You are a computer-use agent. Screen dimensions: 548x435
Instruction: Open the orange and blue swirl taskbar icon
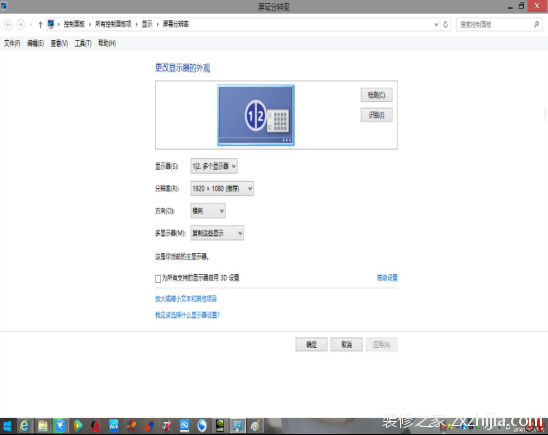click(149, 426)
